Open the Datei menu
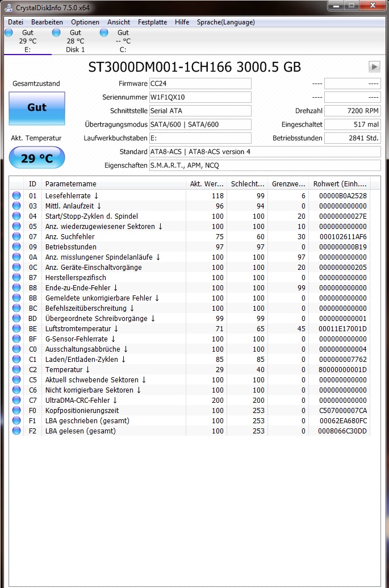This screenshot has height=588, width=389. (16, 22)
